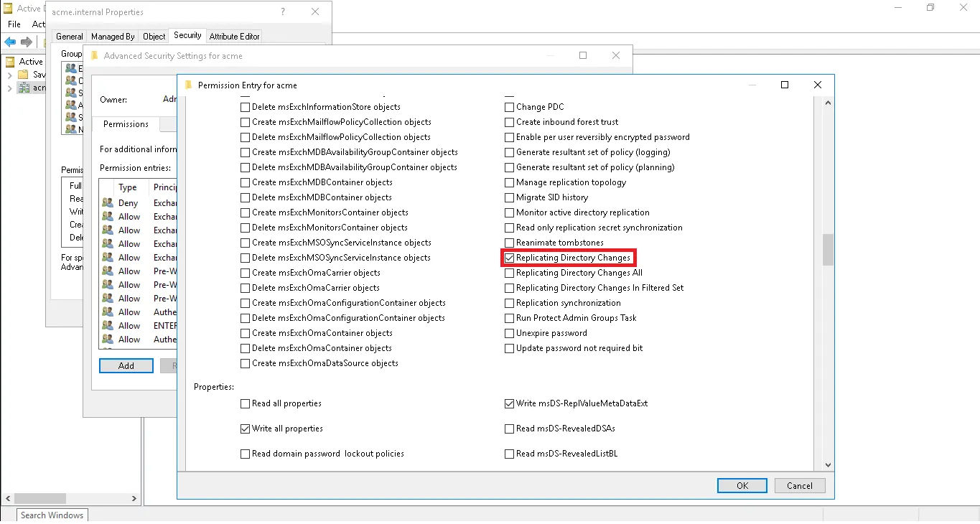The width and height of the screenshot is (980, 524).
Task: Click the forward arrow toolbar icon
Action: pos(27,42)
